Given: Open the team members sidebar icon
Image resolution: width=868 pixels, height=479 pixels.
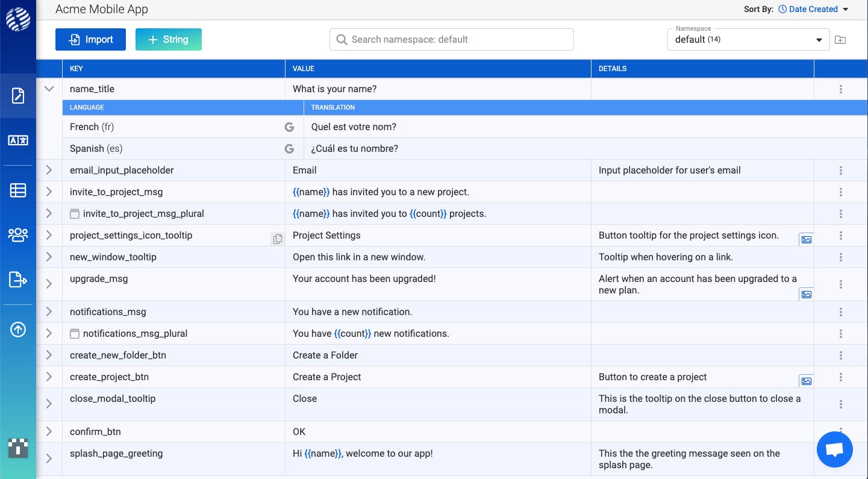Looking at the screenshot, I should coord(18,235).
